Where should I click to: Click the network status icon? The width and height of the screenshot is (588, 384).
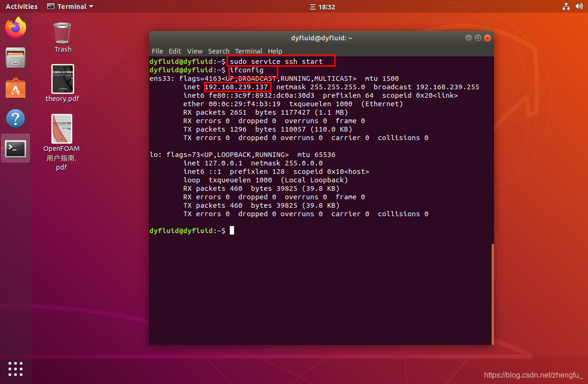(x=566, y=6)
